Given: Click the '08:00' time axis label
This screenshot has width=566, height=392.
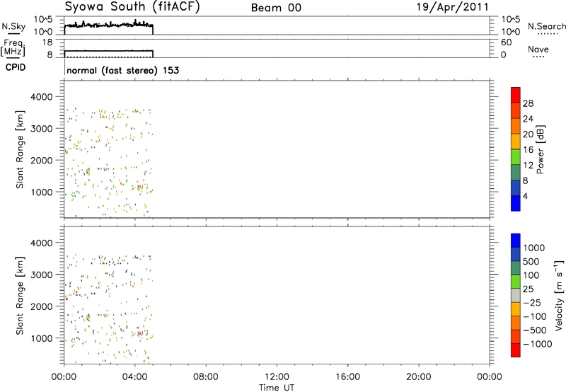Looking at the screenshot, I should pos(206,377).
